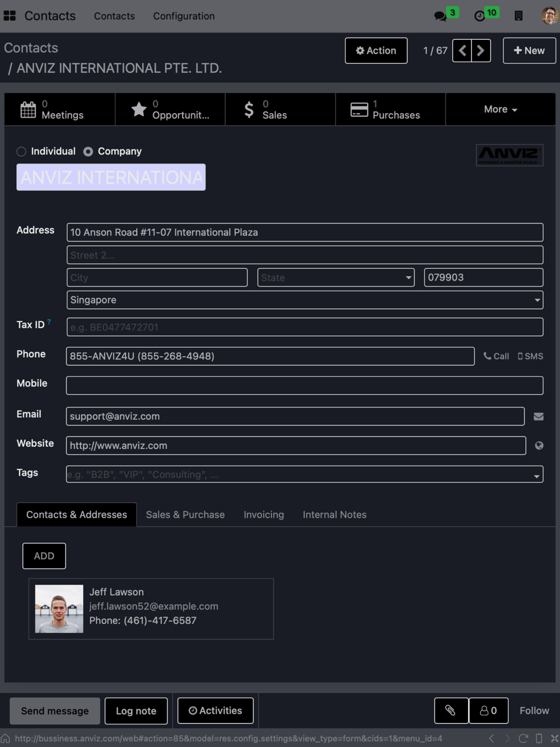Open the user avatar menu
Viewport: 560px width, 747px height.
pyautogui.click(x=549, y=16)
